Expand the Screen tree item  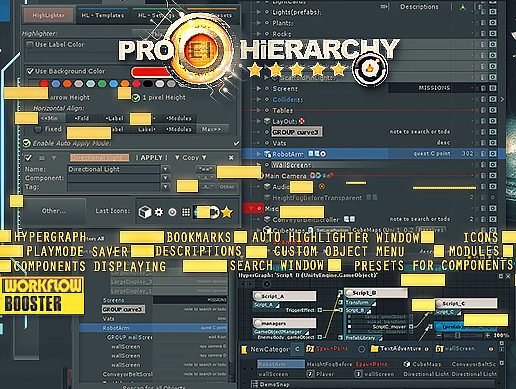[258, 88]
